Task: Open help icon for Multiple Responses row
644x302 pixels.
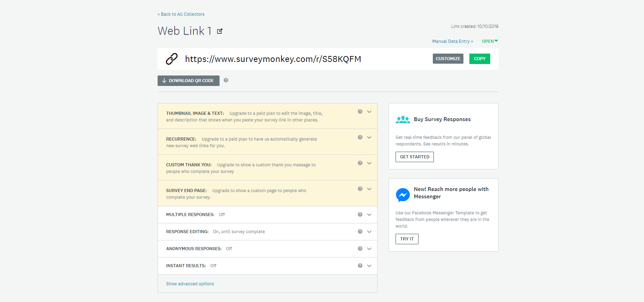Action: pos(360,215)
